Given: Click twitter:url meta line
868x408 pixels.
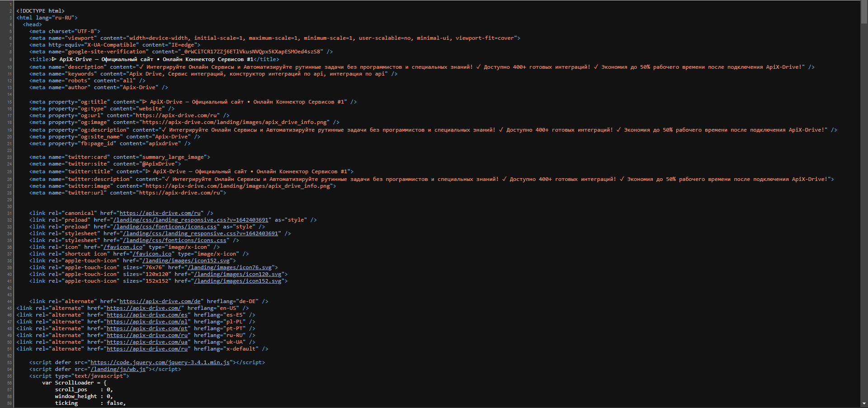Looking at the screenshot, I should 128,193.
